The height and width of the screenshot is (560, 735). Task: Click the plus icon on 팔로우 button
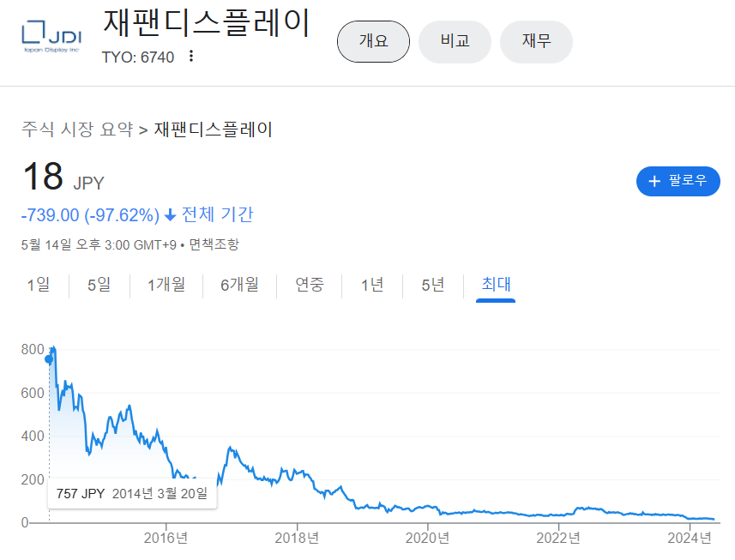[654, 181]
